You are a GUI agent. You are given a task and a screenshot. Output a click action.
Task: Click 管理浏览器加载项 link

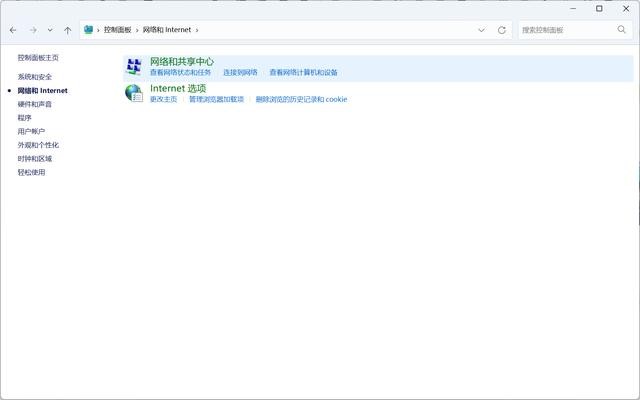tap(216, 99)
